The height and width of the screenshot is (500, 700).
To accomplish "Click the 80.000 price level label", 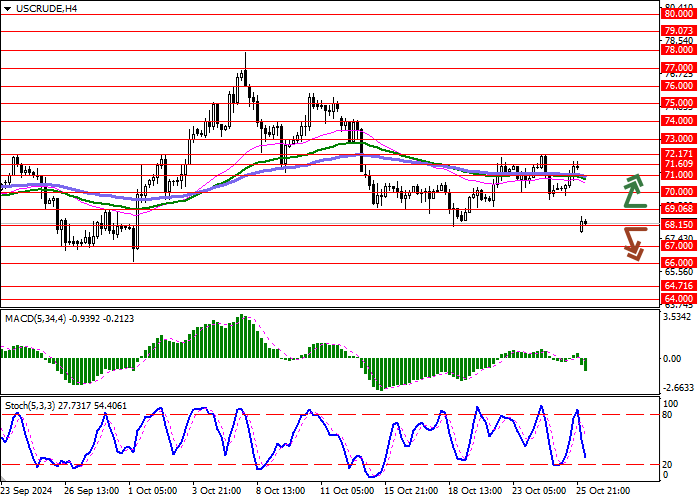I will coord(679,14).
